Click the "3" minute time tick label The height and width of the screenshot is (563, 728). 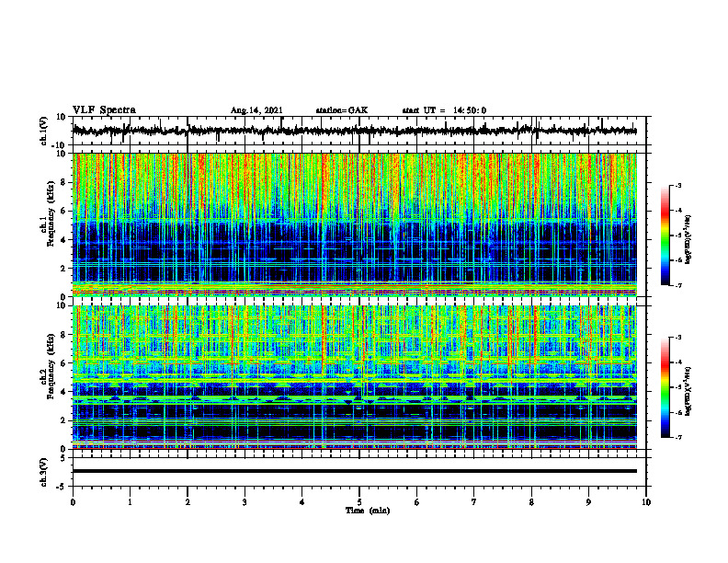coord(245,502)
